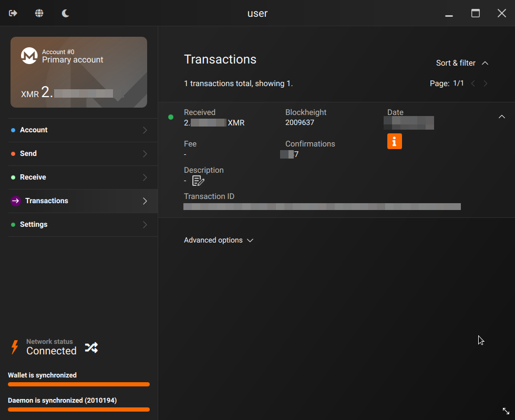The image size is (515, 420).
Task: Click the logout icon in the title bar
Action: [13, 13]
